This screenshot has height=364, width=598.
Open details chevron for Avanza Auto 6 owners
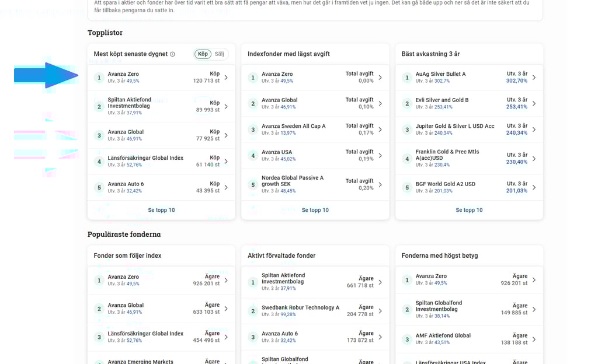click(x=381, y=337)
